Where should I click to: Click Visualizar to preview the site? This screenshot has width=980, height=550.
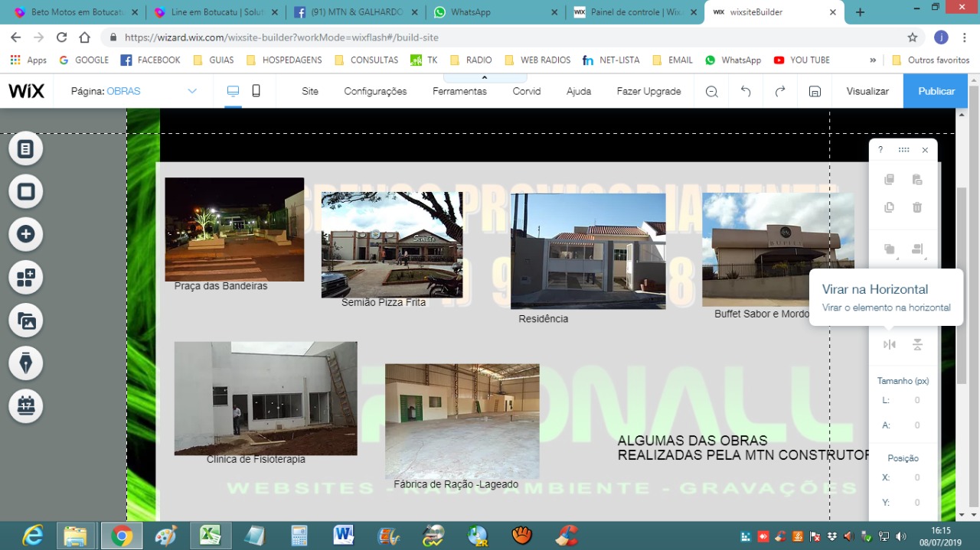click(867, 91)
